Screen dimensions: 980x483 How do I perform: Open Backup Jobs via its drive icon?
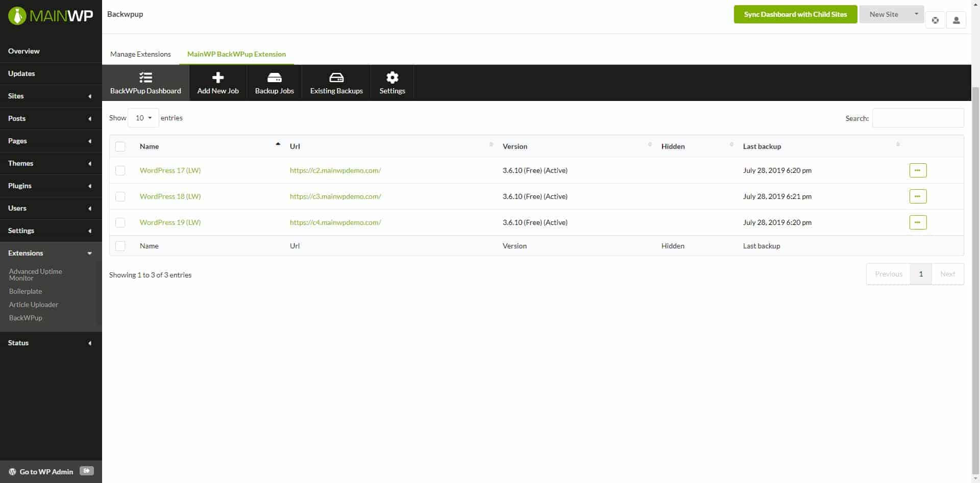tap(274, 77)
